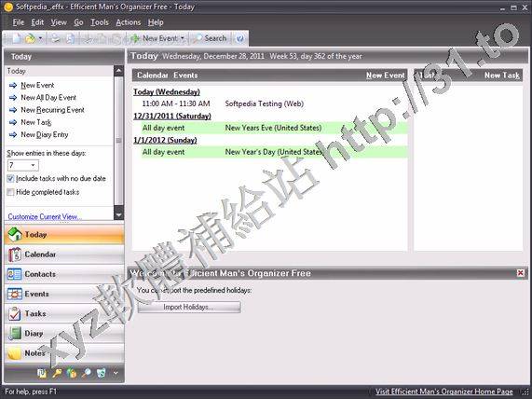Click the Today house icon in navigation
532x399 pixels.
click(15, 235)
